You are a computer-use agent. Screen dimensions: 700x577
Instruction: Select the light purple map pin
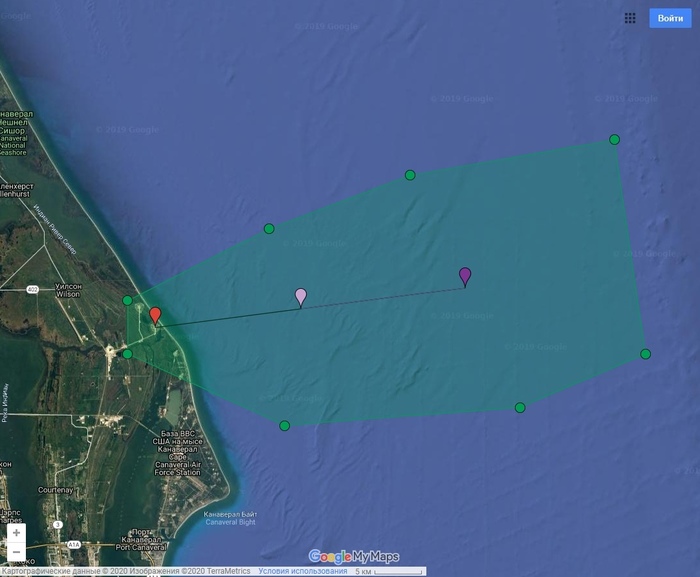tap(301, 297)
